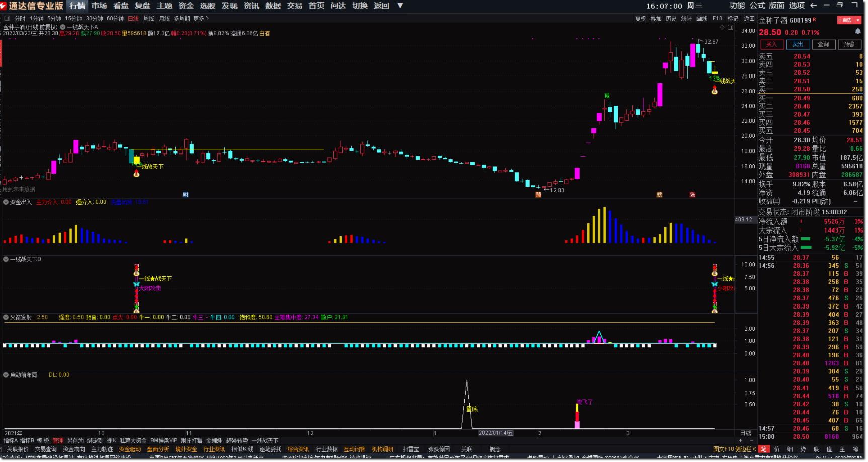
Task: Click the 值 tab at bottom right
Action: pyautogui.click(x=829, y=449)
